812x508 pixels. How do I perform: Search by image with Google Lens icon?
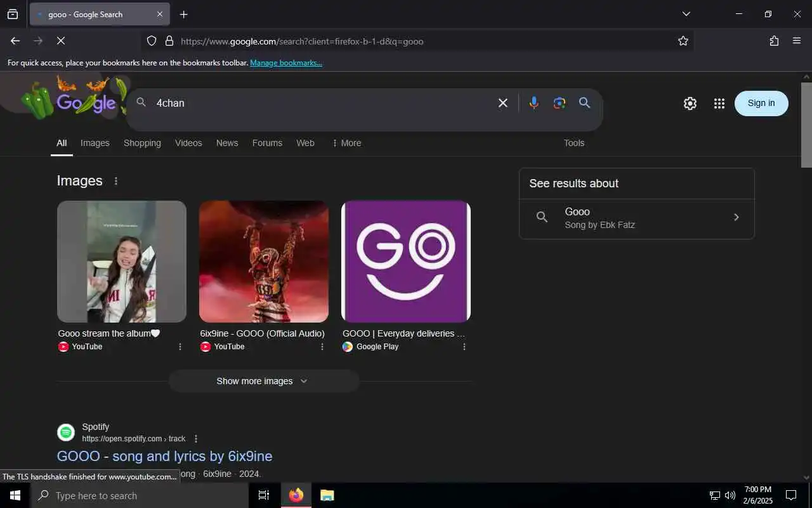click(559, 103)
